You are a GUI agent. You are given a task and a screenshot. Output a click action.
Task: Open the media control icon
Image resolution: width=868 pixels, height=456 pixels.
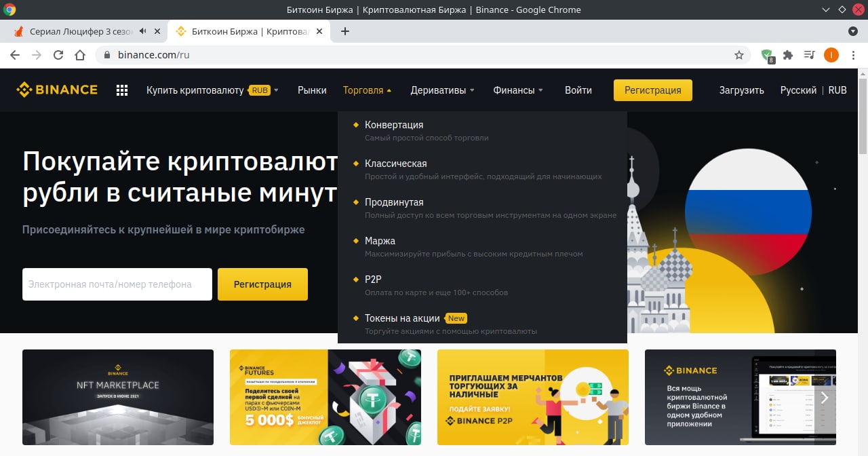[809, 55]
